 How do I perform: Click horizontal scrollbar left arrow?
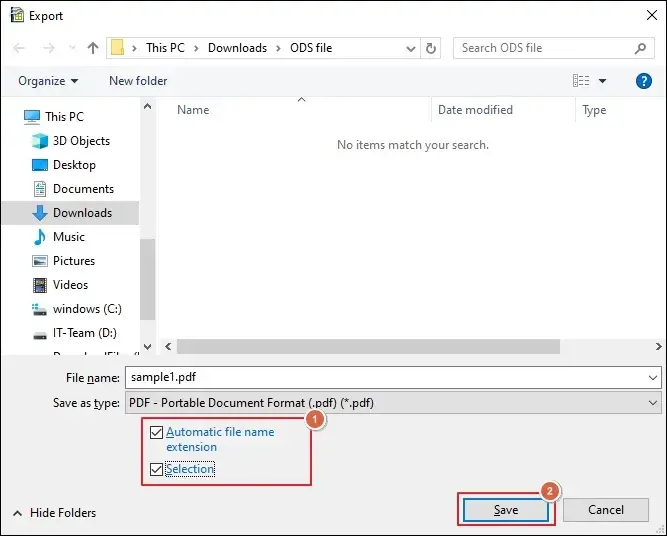pyautogui.click(x=168, y=346)
